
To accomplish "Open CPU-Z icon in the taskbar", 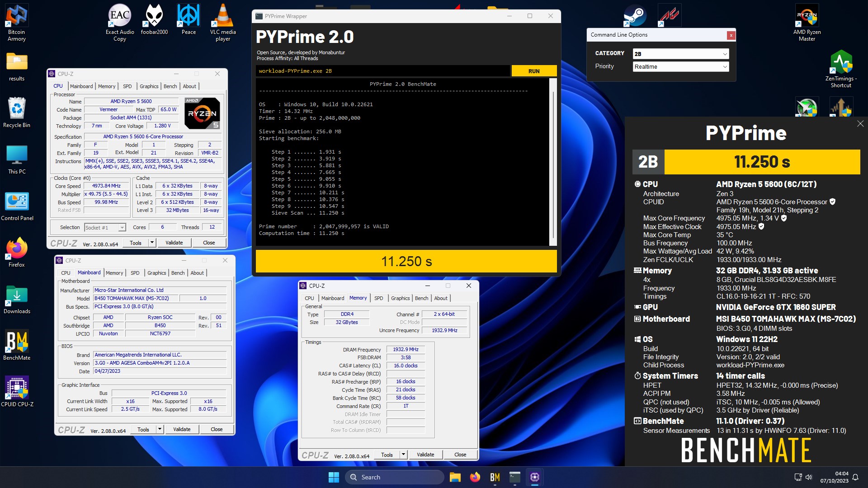I will 535,477.
